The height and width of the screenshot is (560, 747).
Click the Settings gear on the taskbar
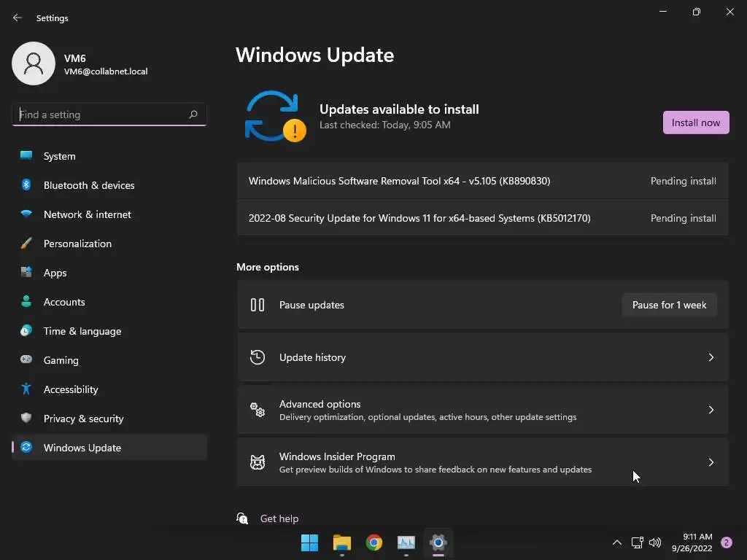click(438, 542)
